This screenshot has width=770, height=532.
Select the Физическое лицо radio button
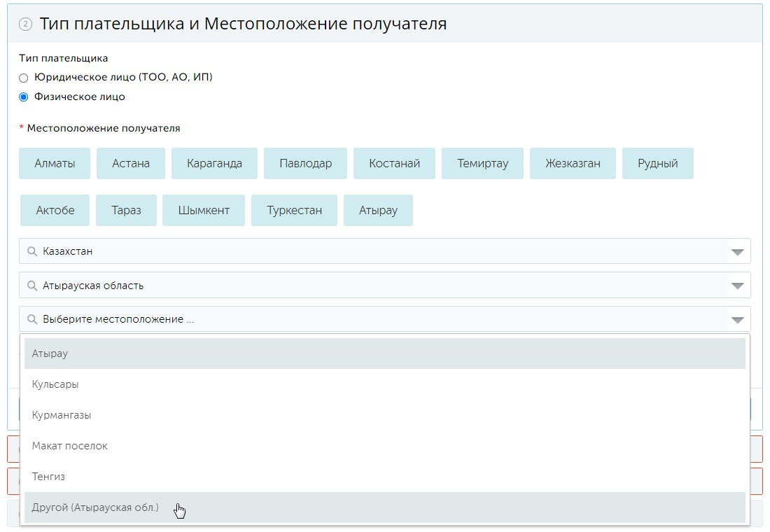coord(24,97)
